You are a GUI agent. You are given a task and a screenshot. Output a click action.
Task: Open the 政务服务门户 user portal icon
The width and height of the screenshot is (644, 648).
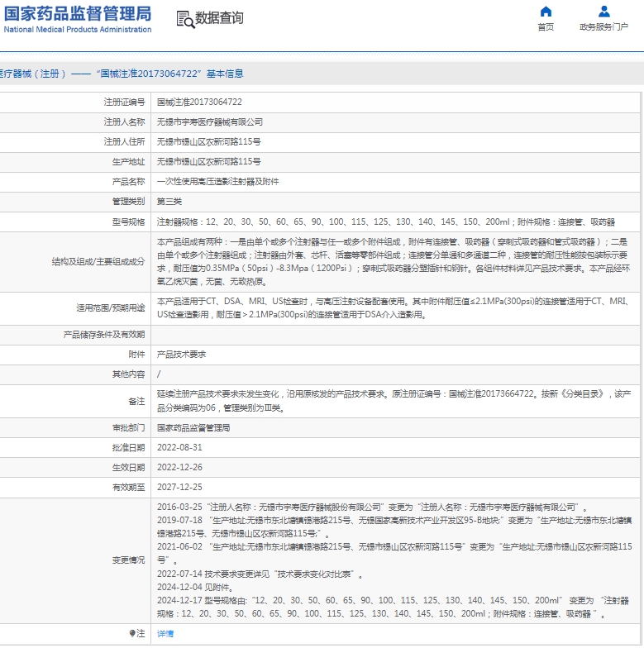point(603,12)
